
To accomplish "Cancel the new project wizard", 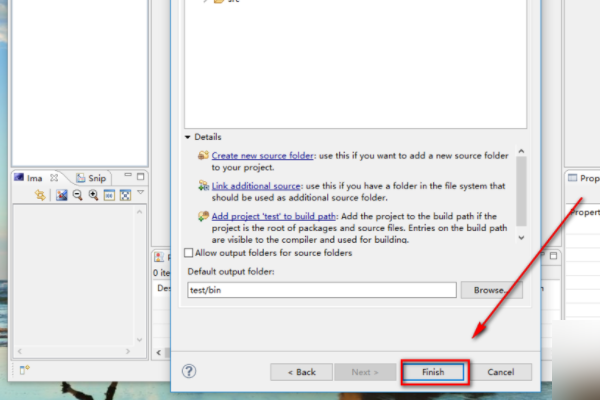I will pos(501,372).
